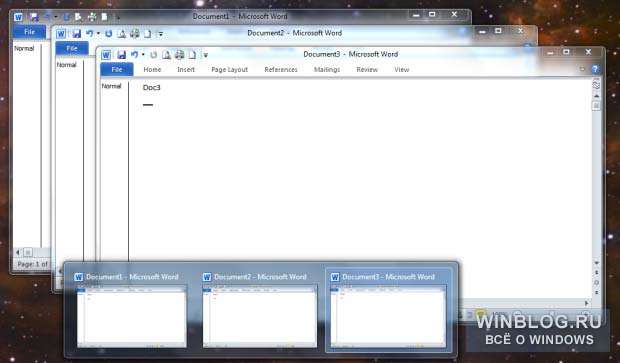This screenshot has width=620, height=363.
Task: Save Document3 with the floppy disk icon
Action: (121, 55)
